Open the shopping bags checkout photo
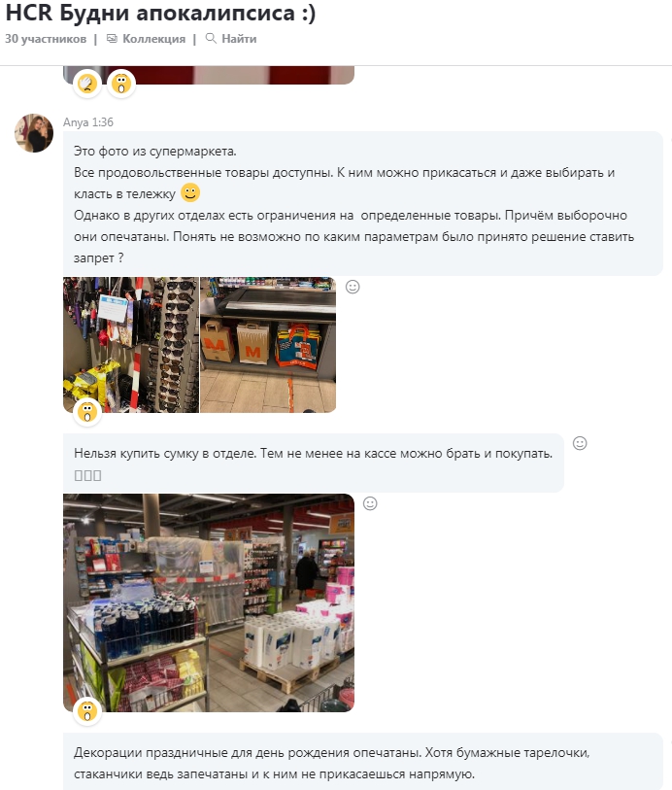The height and width of the screenshot is (790, 672). [268, 345]
